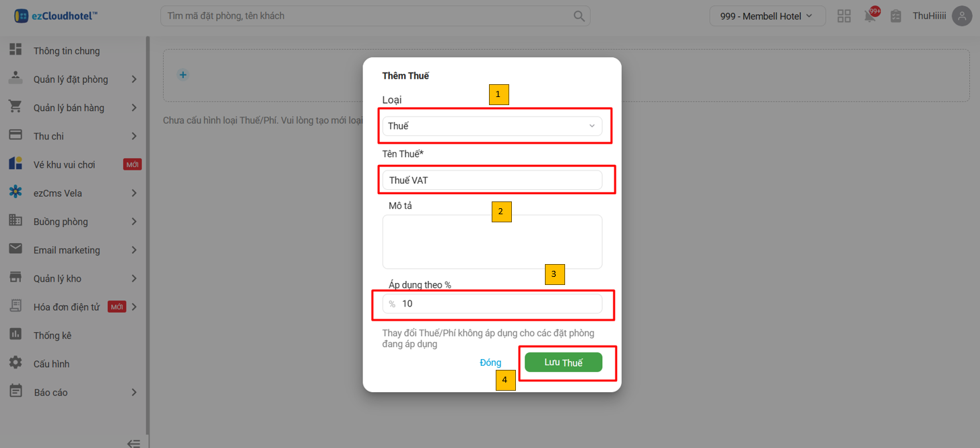Go to Cấu hình settings menu
The width and height of the screenshot is (980, 448).
coord(51,364)
